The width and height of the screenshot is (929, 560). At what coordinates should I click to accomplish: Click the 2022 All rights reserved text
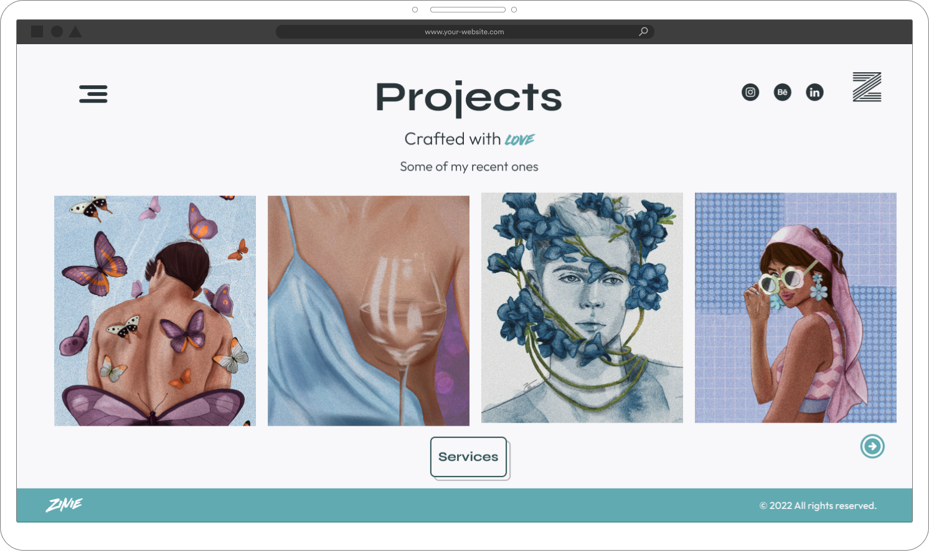tap(818, 505)
